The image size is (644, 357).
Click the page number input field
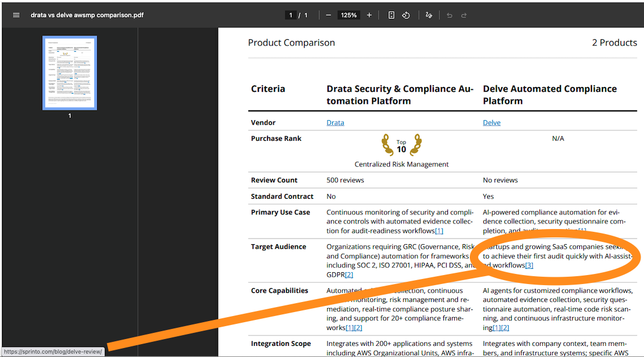click(291, 15)
